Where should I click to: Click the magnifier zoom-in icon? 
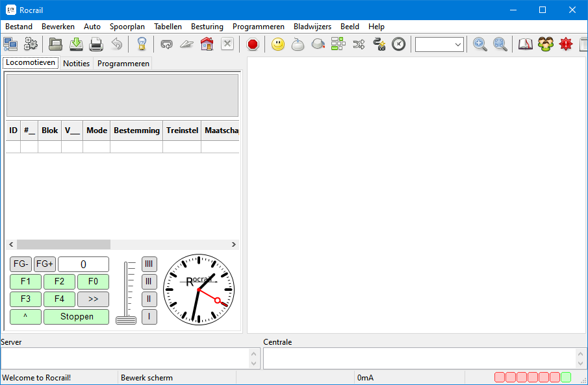[x=480, y=44]
